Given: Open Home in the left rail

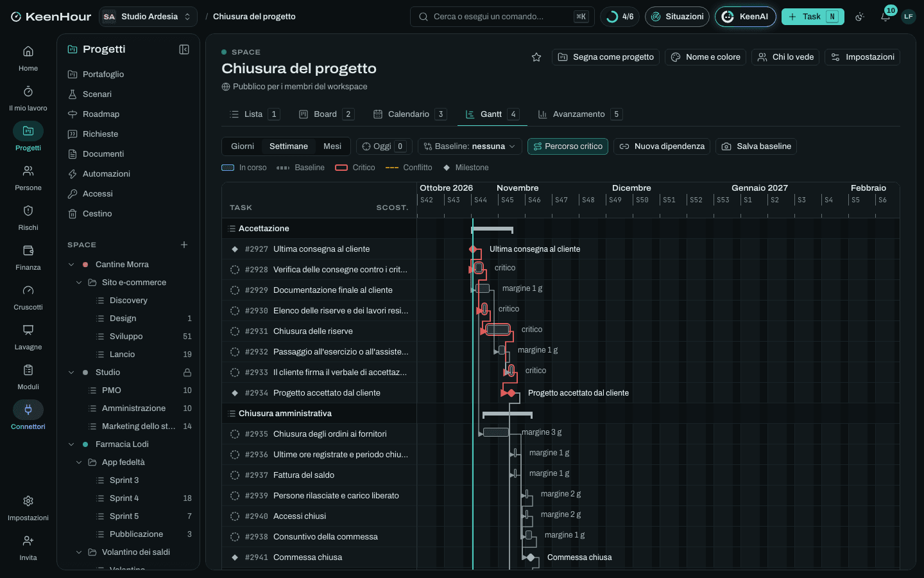Looking at the screenshot, I should point(28,58).
